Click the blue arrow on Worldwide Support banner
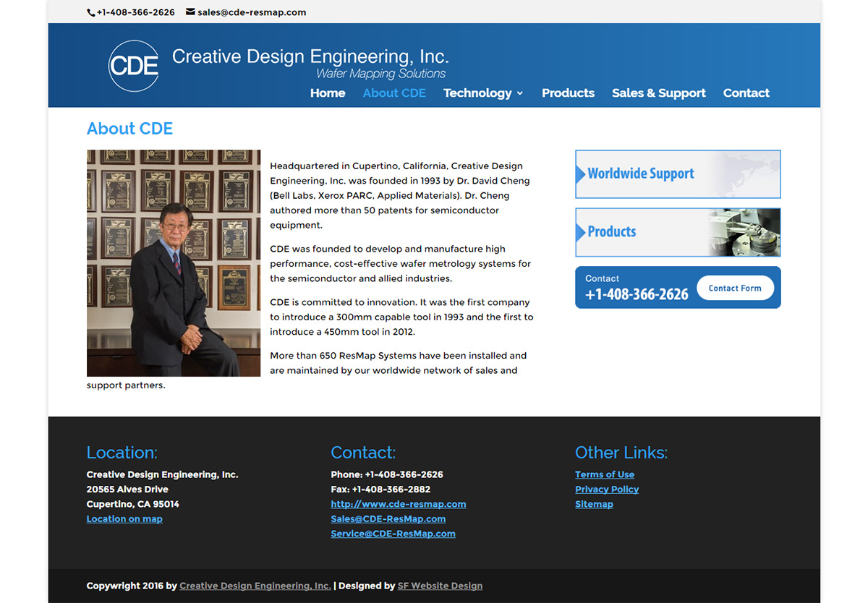Image resolution: width=868 pixels, height=603 pixels. pyautogui.click(x=581, y=174)
